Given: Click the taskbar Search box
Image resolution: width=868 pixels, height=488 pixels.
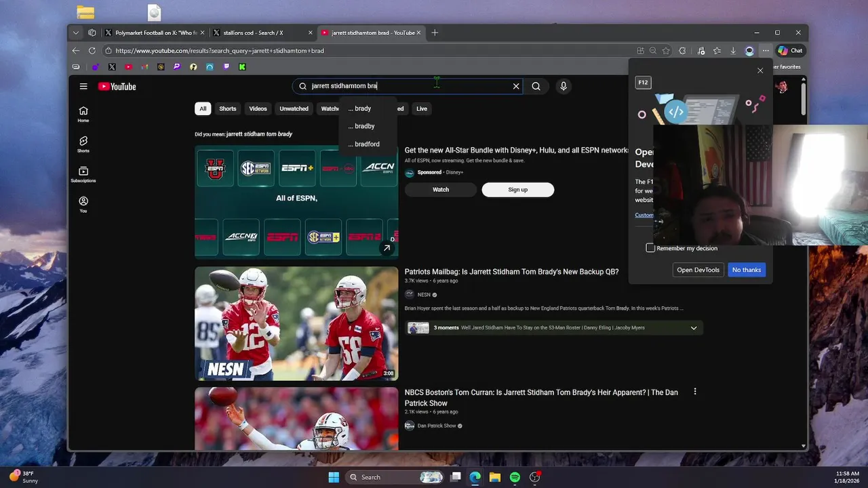Looking at the screenshot, I should click(396, 477).
